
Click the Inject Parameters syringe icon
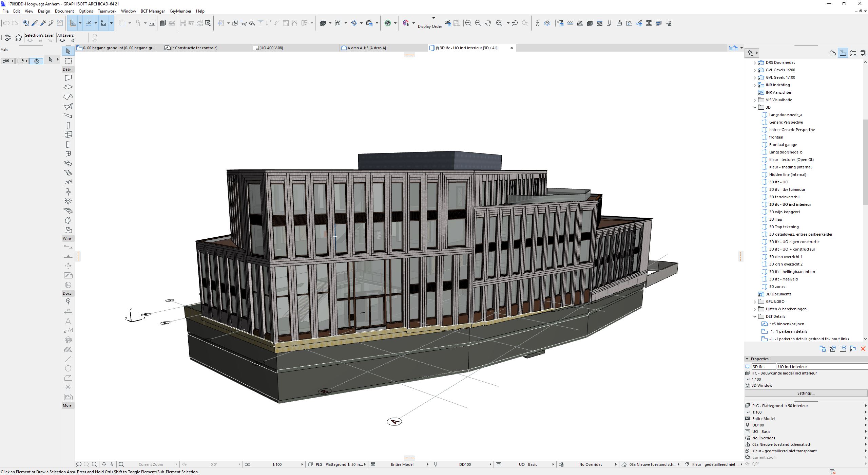coord(43,23)
